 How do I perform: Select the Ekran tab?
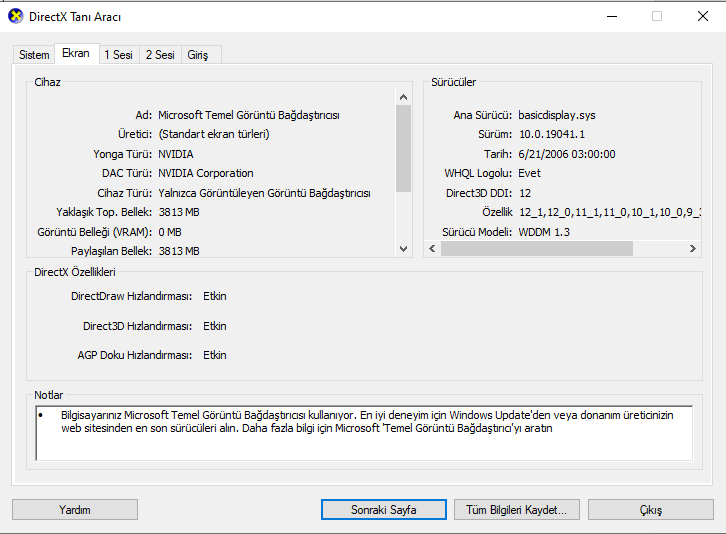tap(76, 53)
